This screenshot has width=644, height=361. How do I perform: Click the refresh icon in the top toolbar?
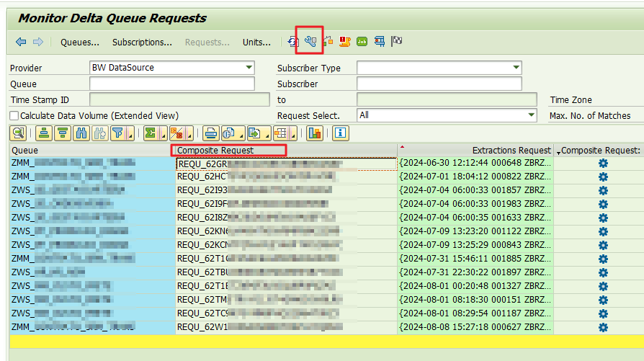(x=293, y=42)
